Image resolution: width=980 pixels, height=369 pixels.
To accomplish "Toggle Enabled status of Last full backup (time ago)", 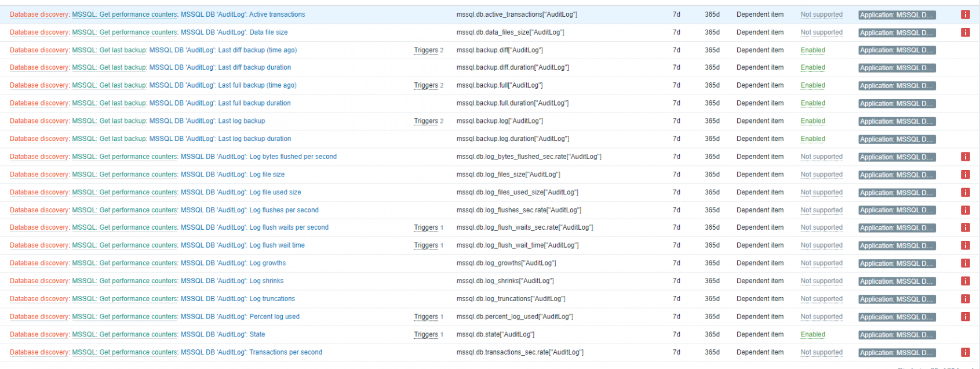I will click(813, 85).
